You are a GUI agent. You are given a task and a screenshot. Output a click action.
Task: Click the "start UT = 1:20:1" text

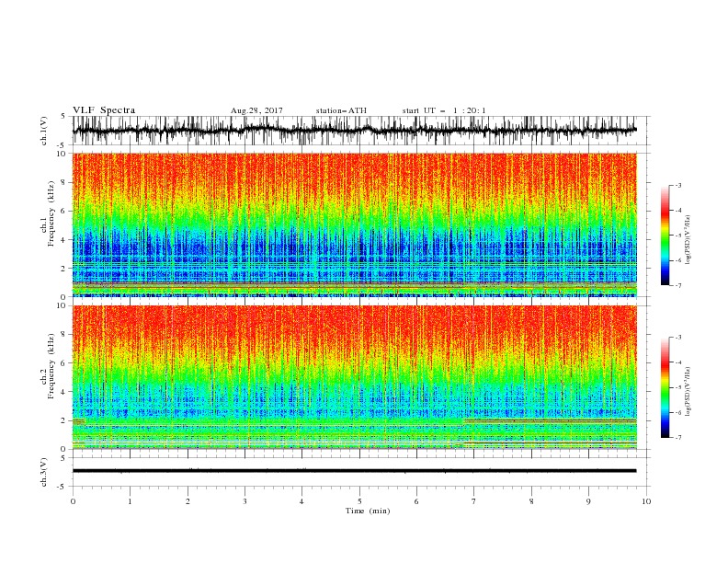tap(444, 110)
